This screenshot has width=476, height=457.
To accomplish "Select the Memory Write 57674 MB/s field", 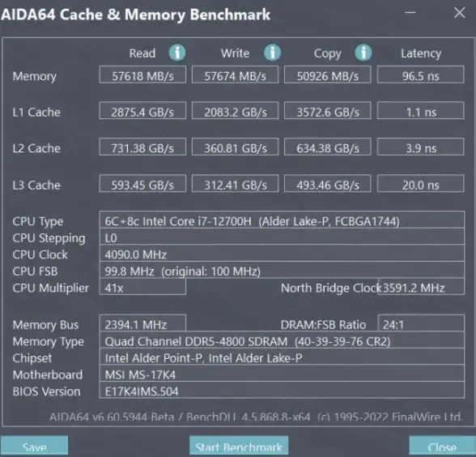I will [x=236, y=75].
